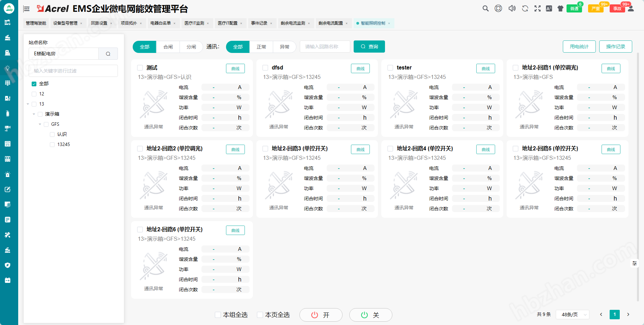Screen dimensions: 644x325
Task: Open the 剩余电流监测 tab
Action: pyautogui.click(x=293, y=23)
